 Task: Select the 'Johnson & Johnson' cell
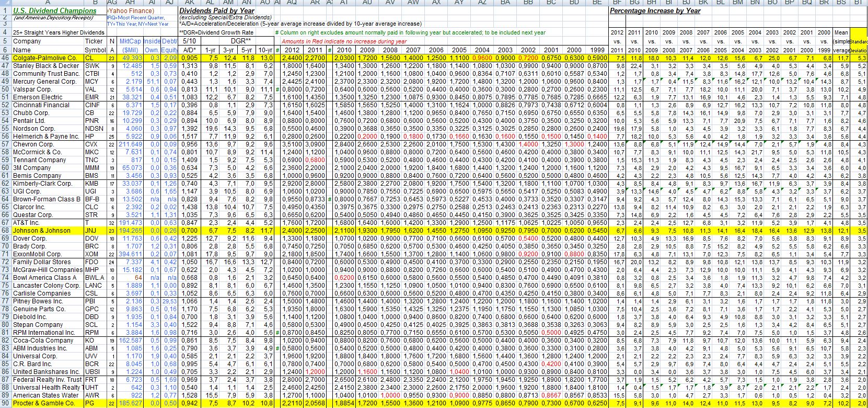coord(48,231)
